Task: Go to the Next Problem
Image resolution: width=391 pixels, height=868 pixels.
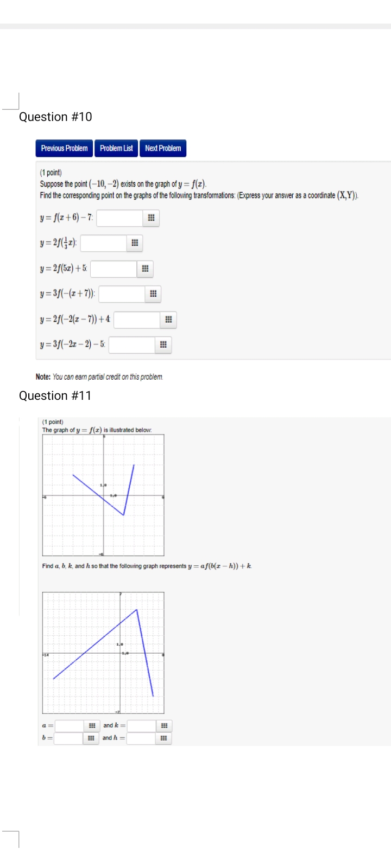Action: pos(163,148)
